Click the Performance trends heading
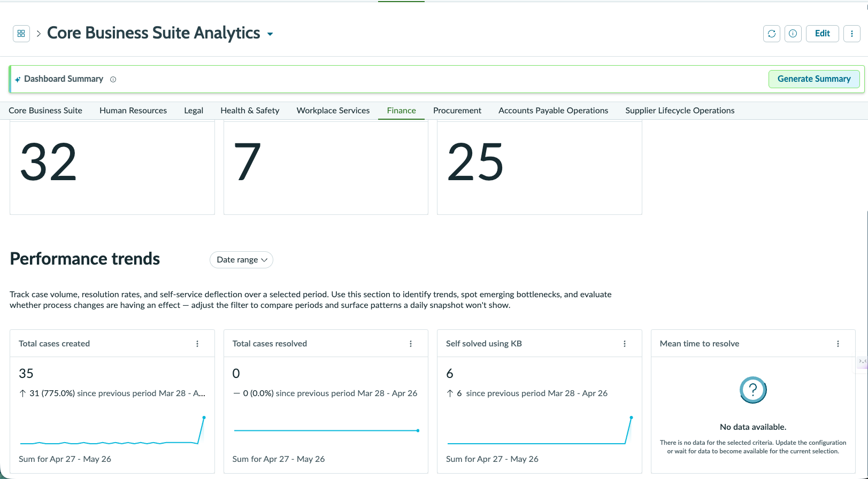 (85, 259)
